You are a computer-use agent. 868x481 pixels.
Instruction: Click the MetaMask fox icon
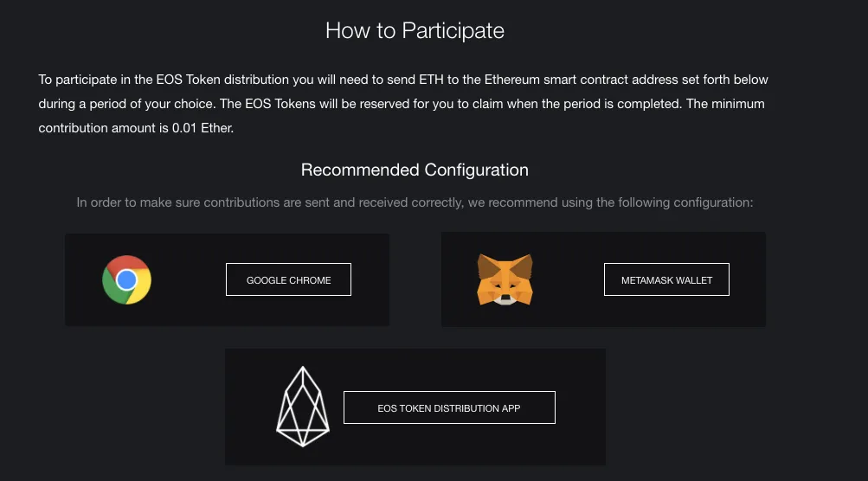[x=505, y=279]
